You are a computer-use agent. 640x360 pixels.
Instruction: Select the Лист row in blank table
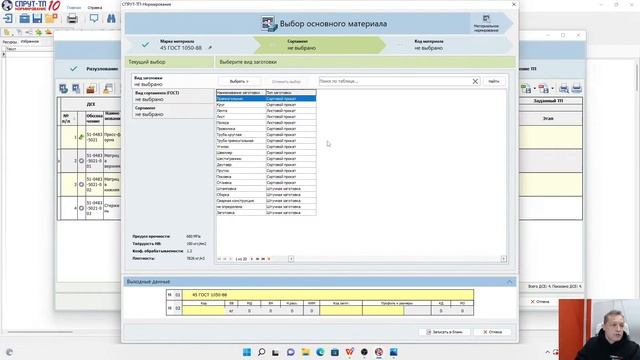coord(266,117)
